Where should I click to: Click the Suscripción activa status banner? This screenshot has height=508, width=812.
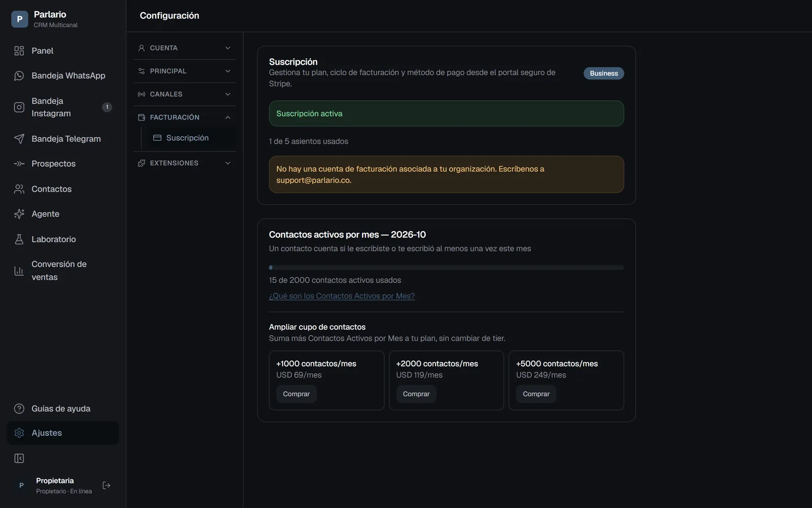(447, 113)
